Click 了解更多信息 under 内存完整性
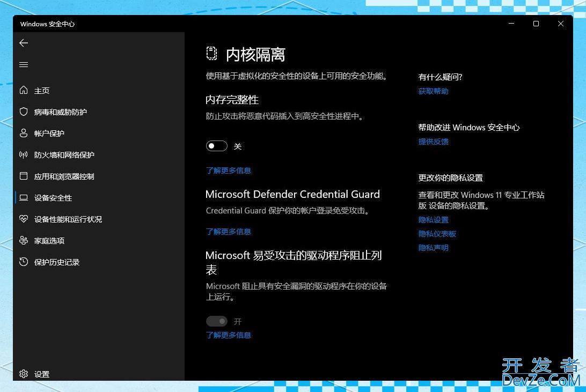586x392 pixels. 229,171
